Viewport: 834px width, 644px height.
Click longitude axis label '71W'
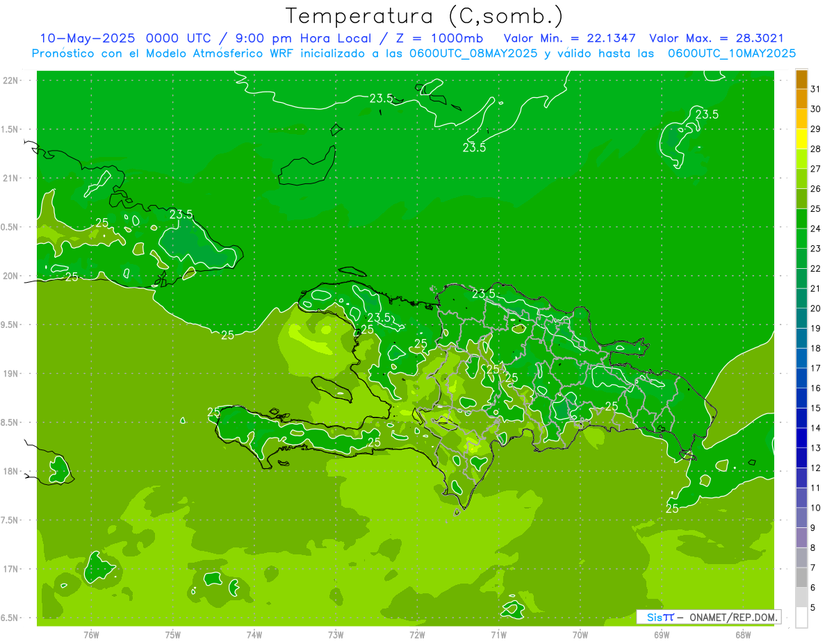(498, 635)
